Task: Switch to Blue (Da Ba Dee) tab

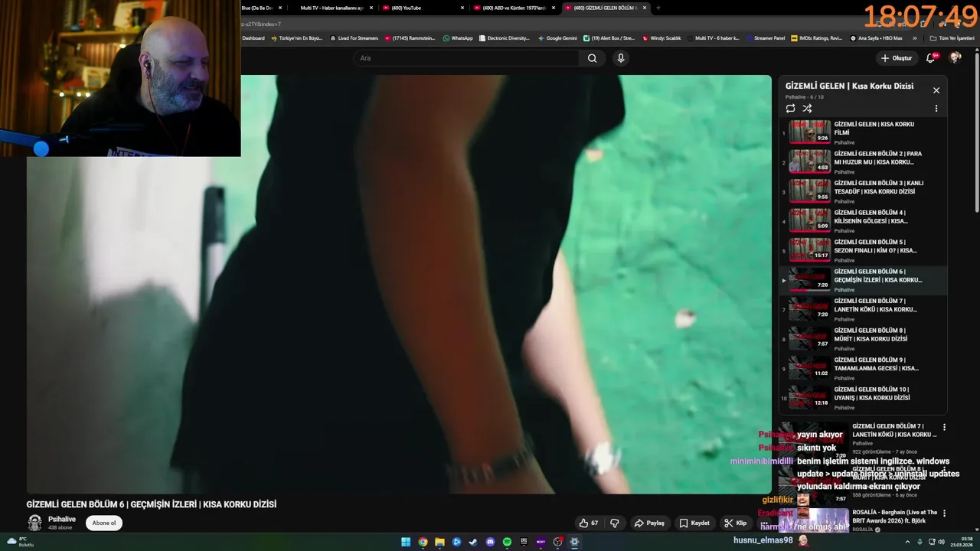Action: tap(262, 8)
